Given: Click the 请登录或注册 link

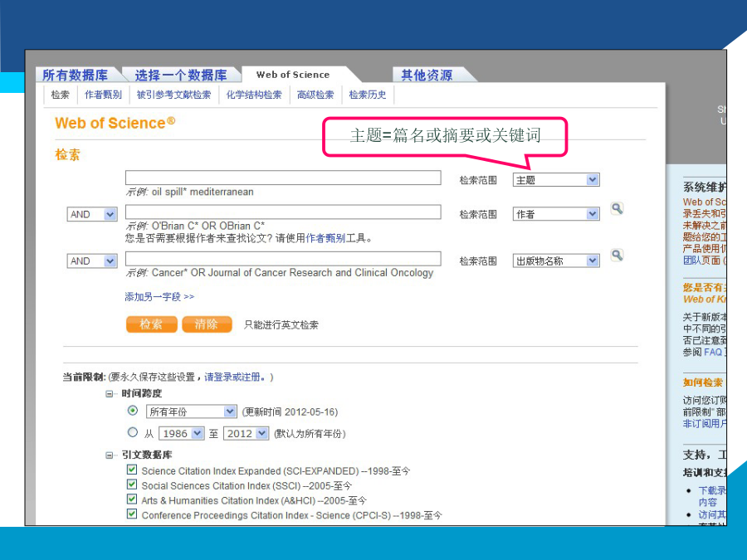Looking at the screenshot, I should click(234, 377).
